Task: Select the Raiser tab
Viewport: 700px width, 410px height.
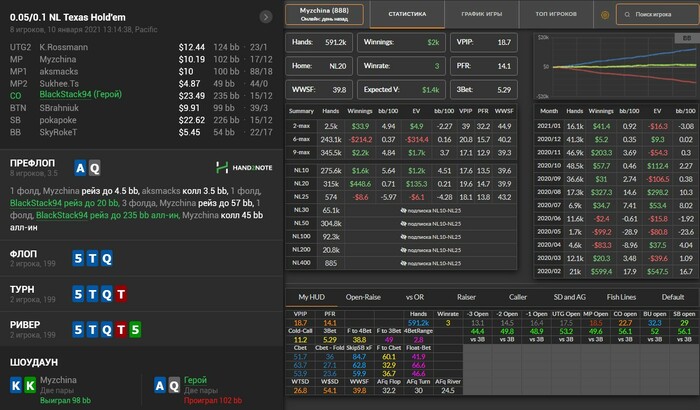Action: coord(466,297)
